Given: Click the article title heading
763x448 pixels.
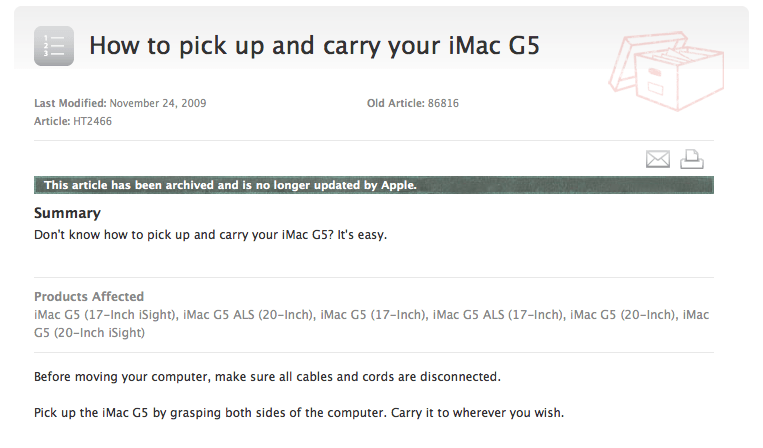Looking at the screenshot, I should pyautogui.click(x=314, y=46).
